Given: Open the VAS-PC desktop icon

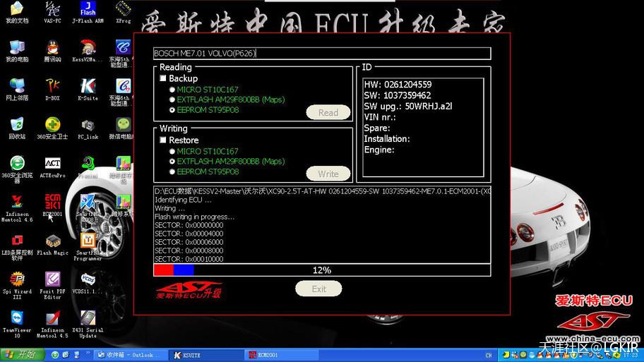Looking at the screenshot, I should coord(52,12).
